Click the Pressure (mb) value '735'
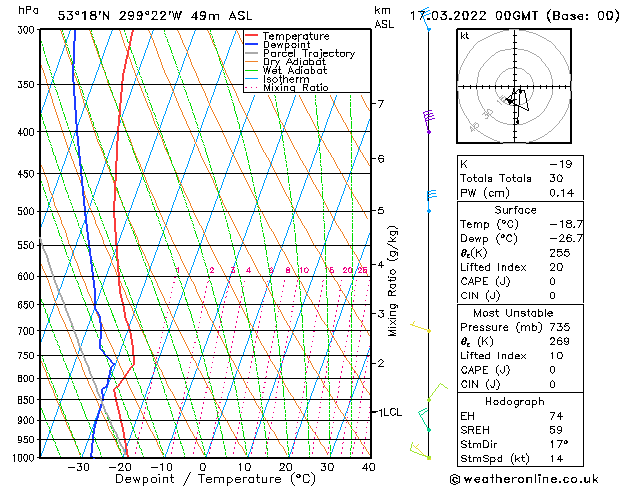The height and width of the screenshot is (486, 629). 560,327
